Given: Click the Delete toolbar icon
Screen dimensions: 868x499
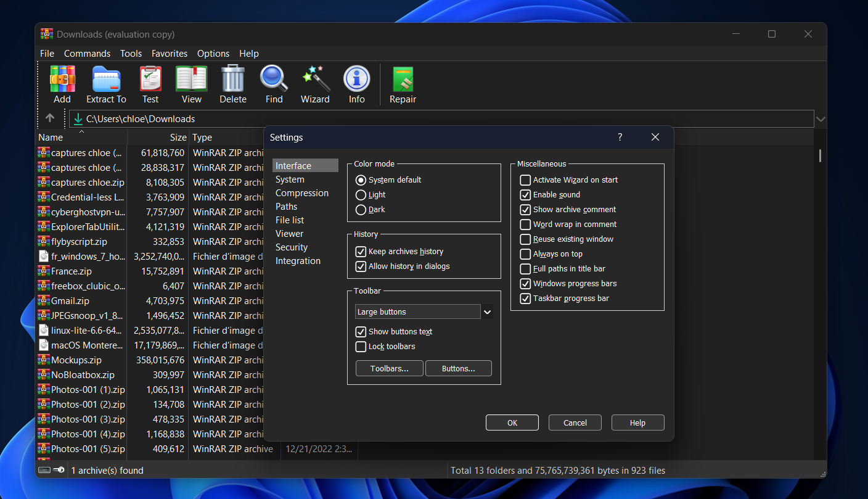Looking at the screenshot, I should pyautogui.click(x=232, y=83).
